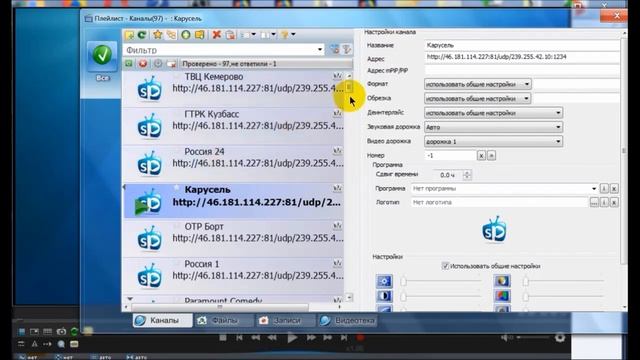The width and height of the screenshot is (640, 360).
Task: Click the green start-check icon
Action: pyautogui.click(x=129, y=64)
